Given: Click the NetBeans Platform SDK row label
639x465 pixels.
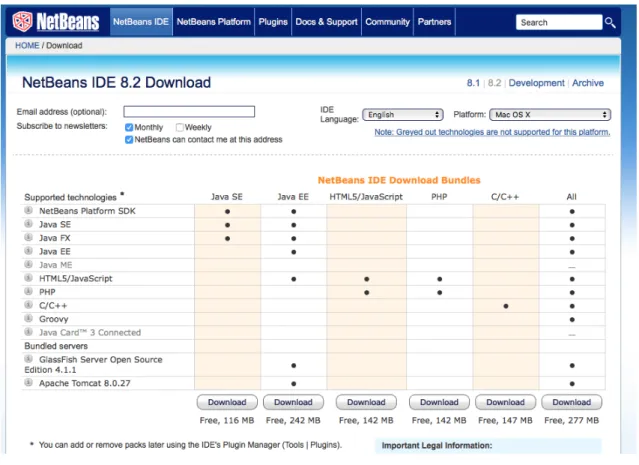Looking at the screenshot, I should (x=87, y=211).
